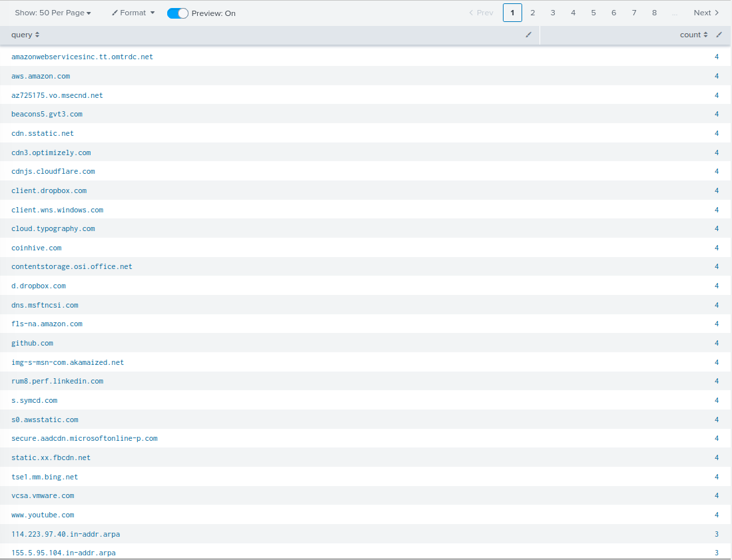Click client.dropbox.com query value
The width and height of the screenshot is (732, 560).
[49, 190]
